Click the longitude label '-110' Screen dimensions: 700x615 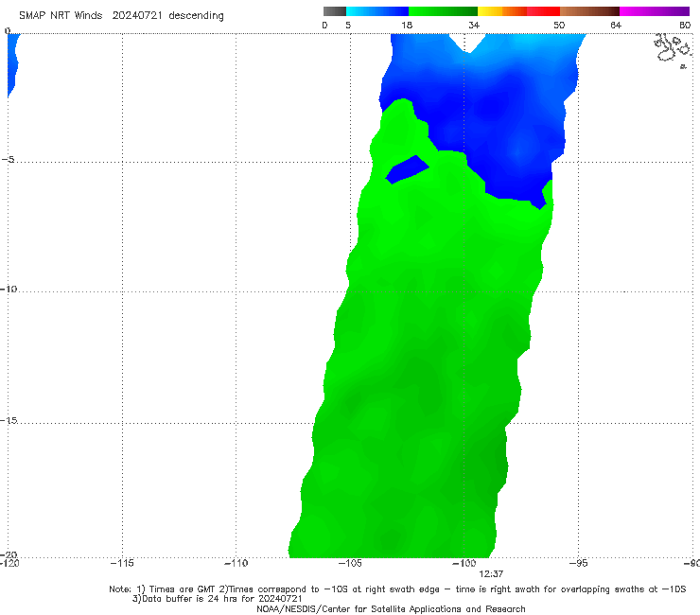[236, 563]
